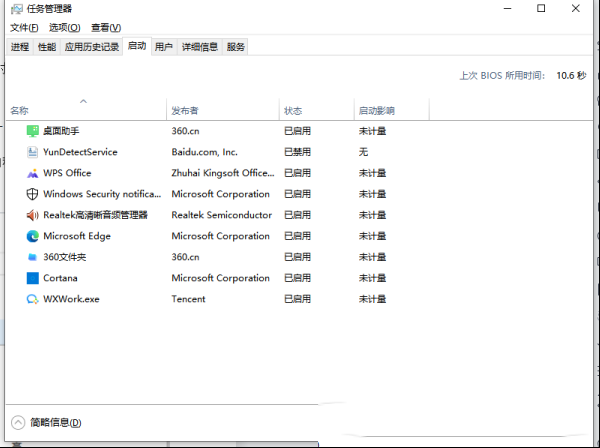Click the 10.6 秒 BIOS time value
The width and height of the screenshot is (600, 448).
click(x=571, y=75)
